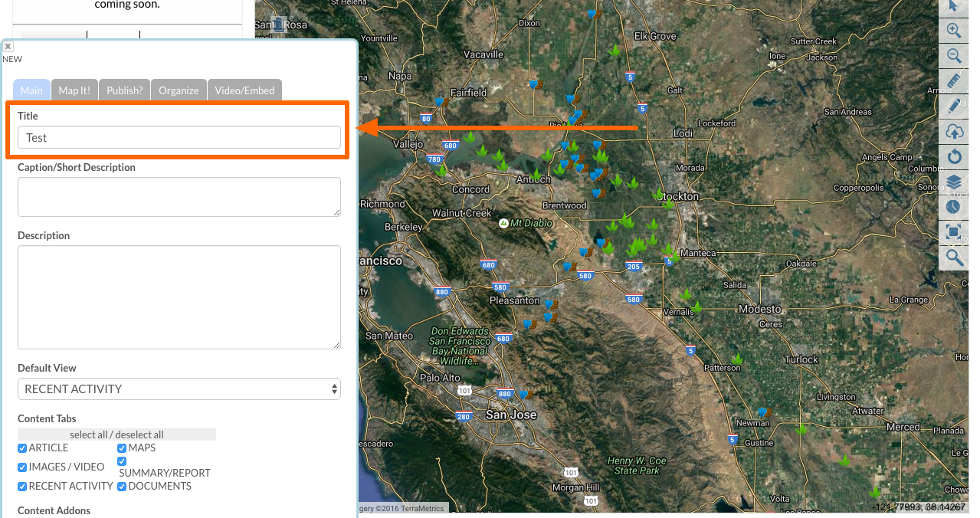
Task: Toggle the IMAGES / VIDEO checkbox
Action: click(22, 467)
